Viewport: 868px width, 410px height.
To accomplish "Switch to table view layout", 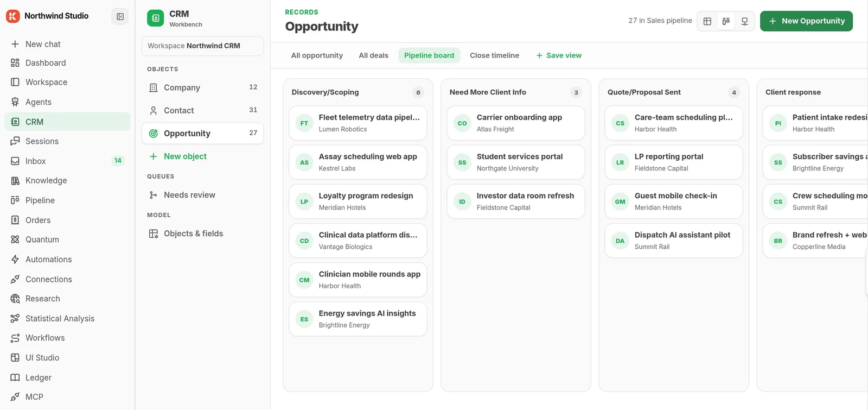I will point(707,21).
